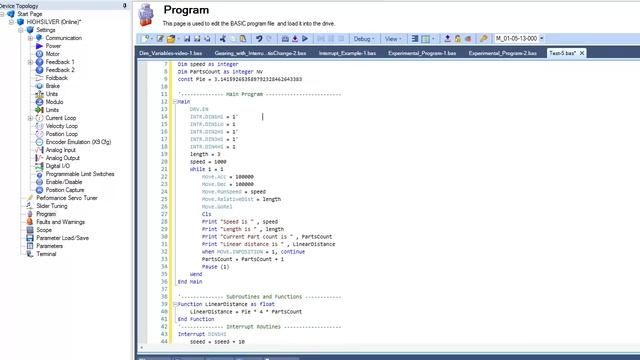This screenshot has width=640, height=360.
Task: Click the Cut scissors icon
Action: 223,39
